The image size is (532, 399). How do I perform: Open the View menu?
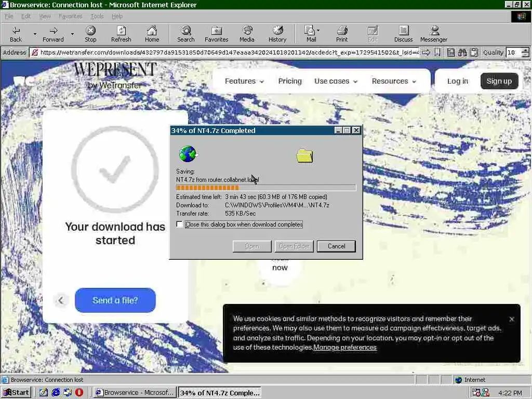tap(45, 16)
